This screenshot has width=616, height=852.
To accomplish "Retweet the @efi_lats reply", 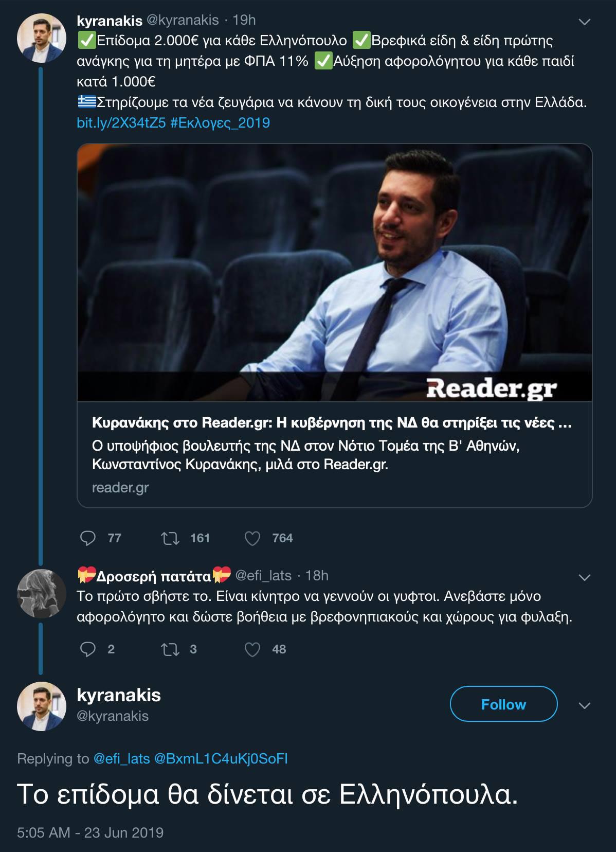I will click(170, 649).
